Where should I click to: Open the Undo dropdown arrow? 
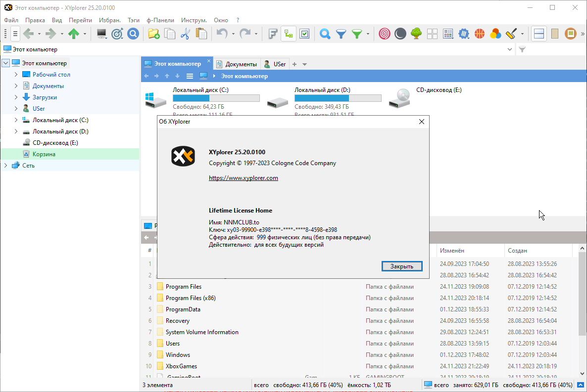click(233, 34)
